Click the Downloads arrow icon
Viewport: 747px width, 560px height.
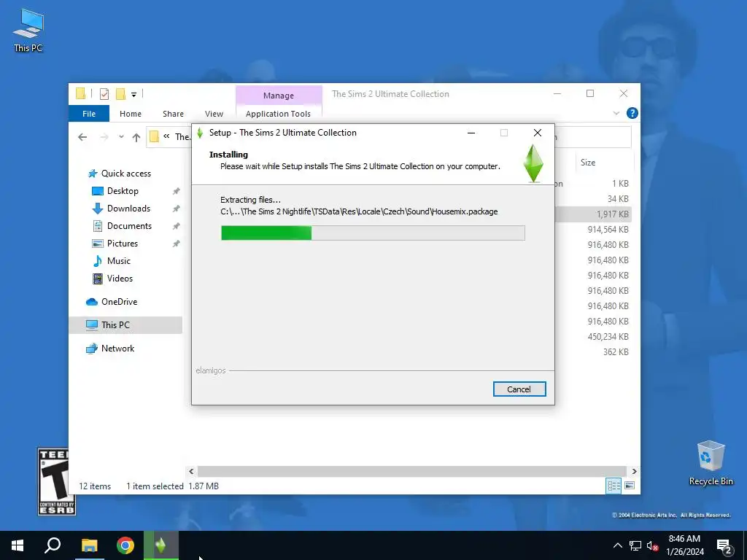click(x=97, y=209)
